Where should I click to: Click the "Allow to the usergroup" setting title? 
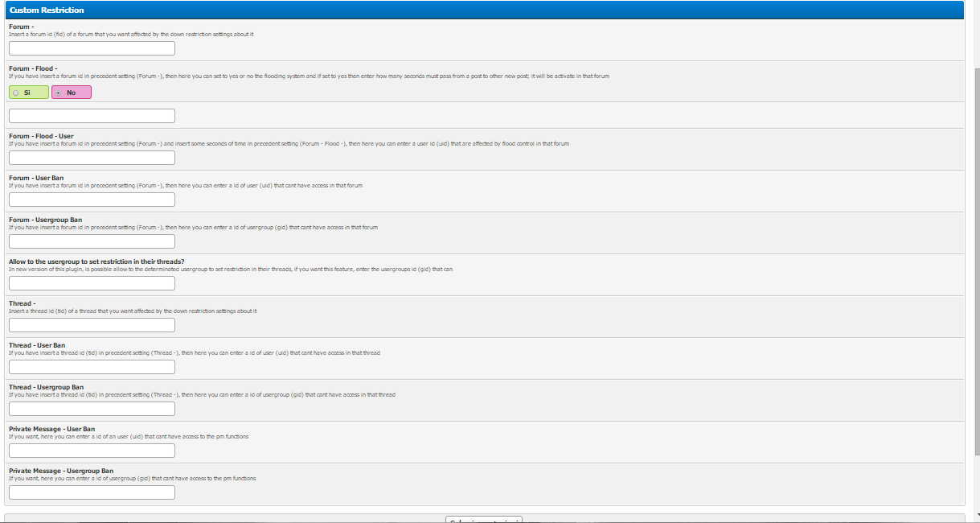point(96,261)
